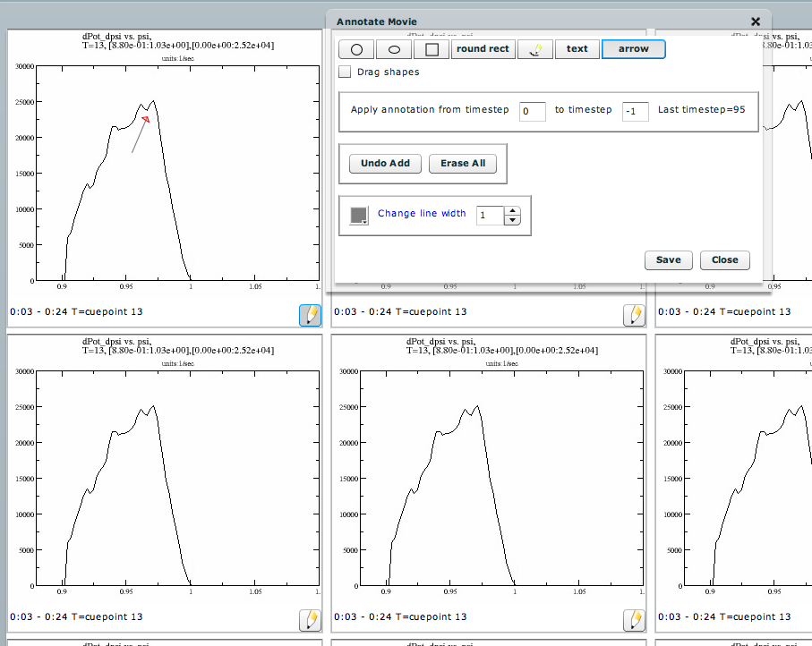Screen dimensions: 812x646
Task: Enable the Drag shapes checkbox
Action: [345, 72]
